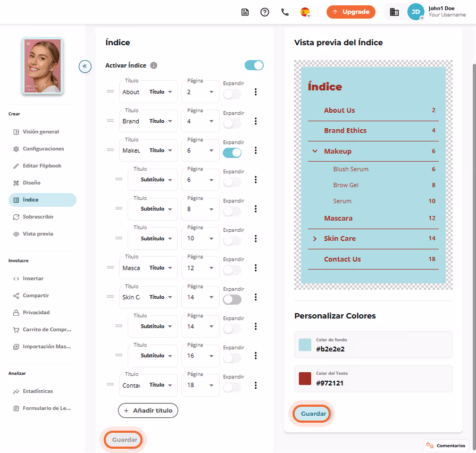Open the help question mark icon
This screenshot has width=476, height=453.
[265, 12]
